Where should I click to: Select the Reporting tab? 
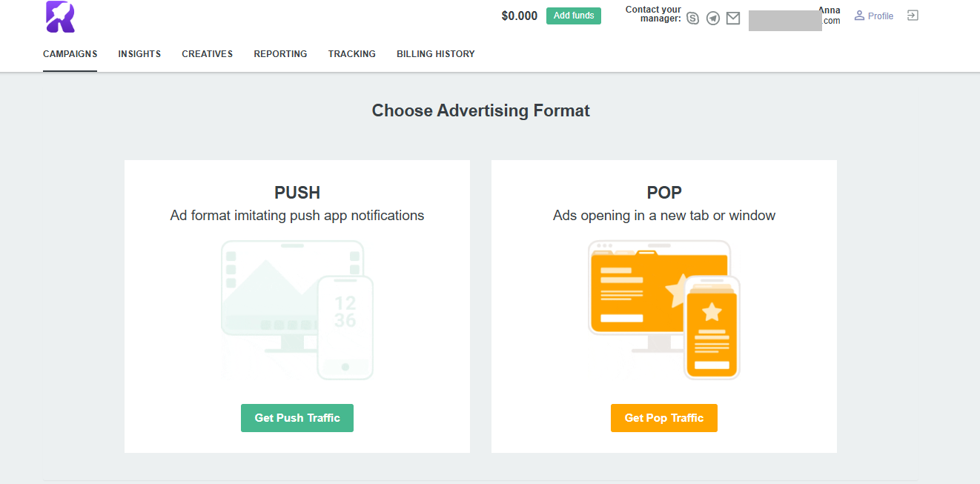tap(280, 54)
